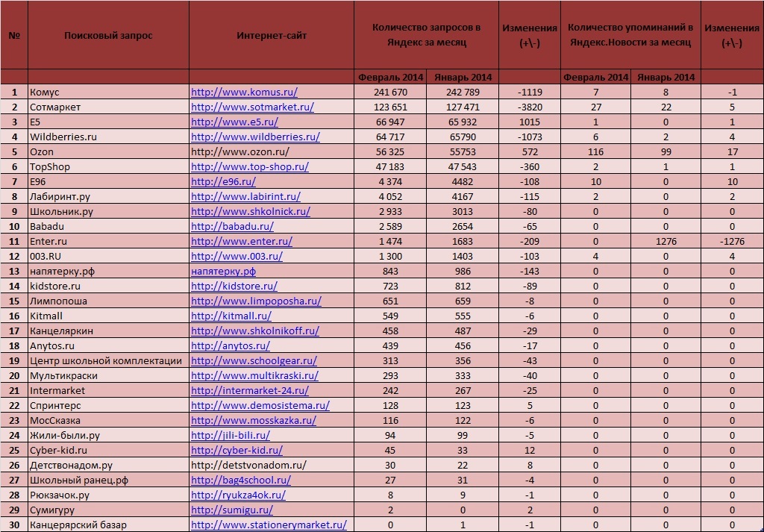Follow the sumigu.ru hyperlink

coord(232,510)
